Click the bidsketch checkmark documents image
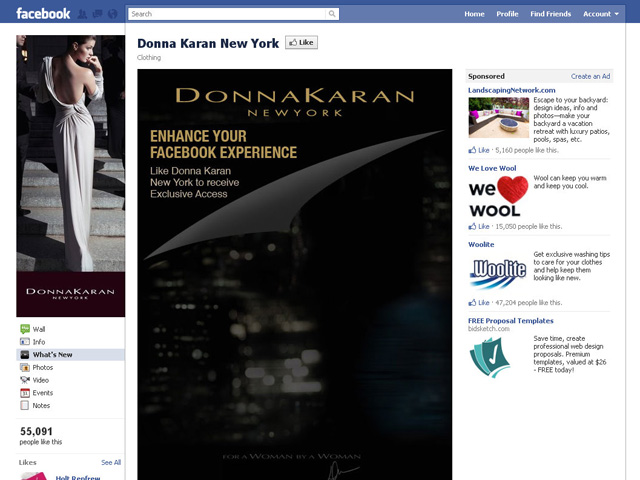Image resolution: width=640 pixels, height=480 pixels. point(490,358)
